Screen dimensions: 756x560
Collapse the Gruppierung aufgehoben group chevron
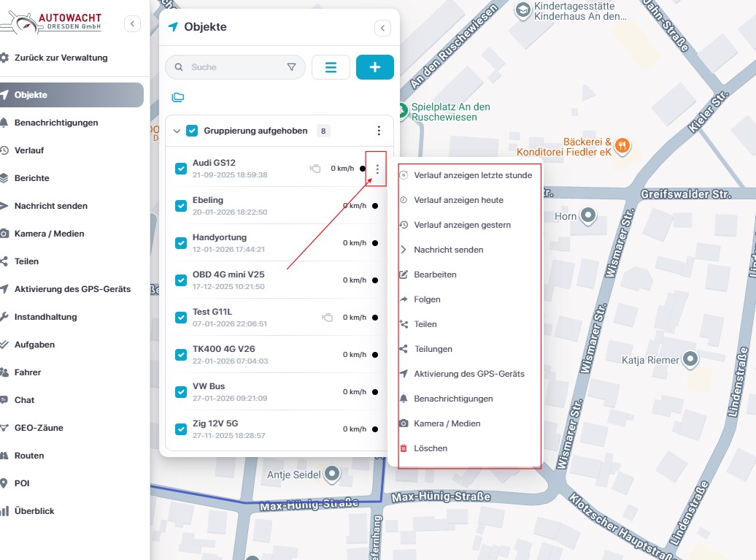pos(177,131)
